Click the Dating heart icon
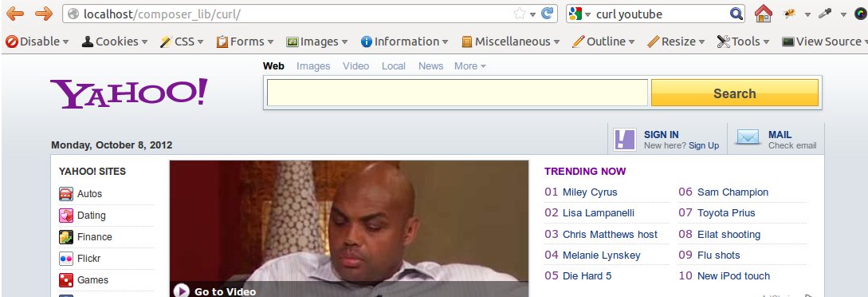Screen dimensions: 868x297 coord(66,216)
